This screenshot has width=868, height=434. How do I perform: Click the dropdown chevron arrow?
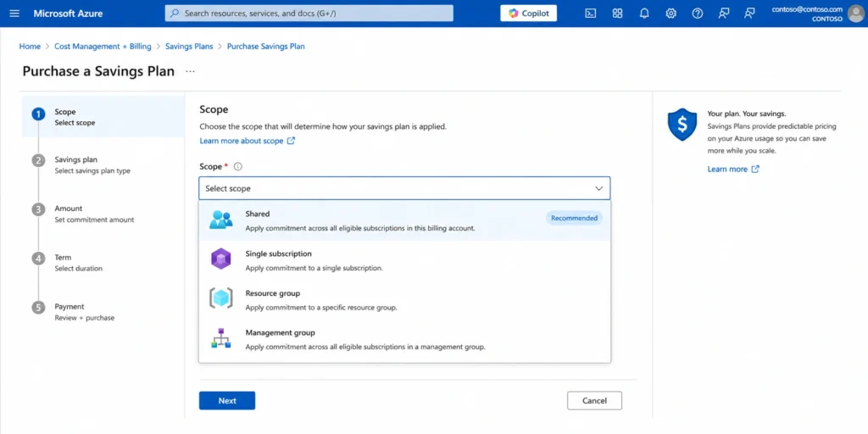(x=598, y=188)
